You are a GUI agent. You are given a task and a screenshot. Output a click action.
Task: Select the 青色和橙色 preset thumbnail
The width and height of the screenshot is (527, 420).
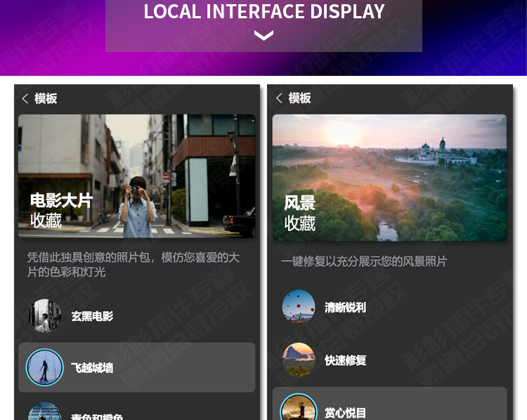(x=45, y=412)
